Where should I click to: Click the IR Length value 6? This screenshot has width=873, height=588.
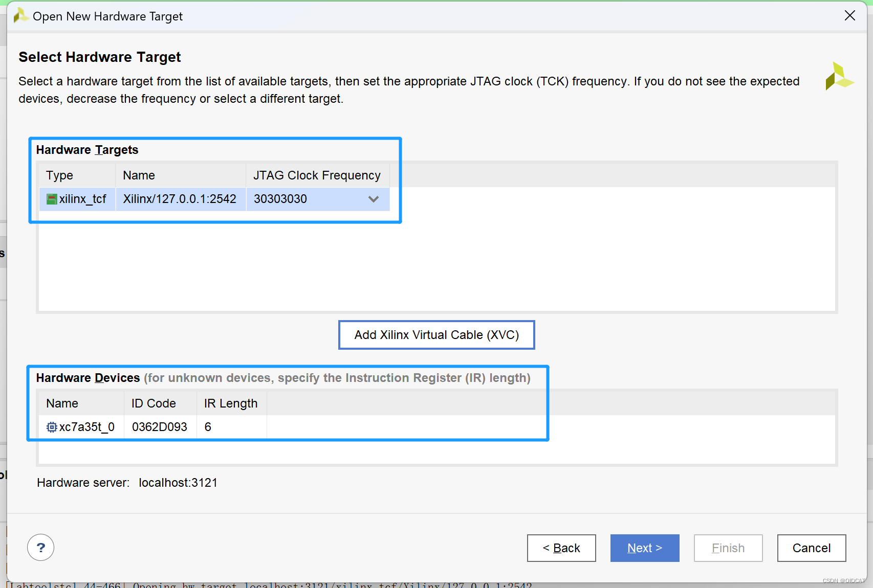[x=208, y=427]
